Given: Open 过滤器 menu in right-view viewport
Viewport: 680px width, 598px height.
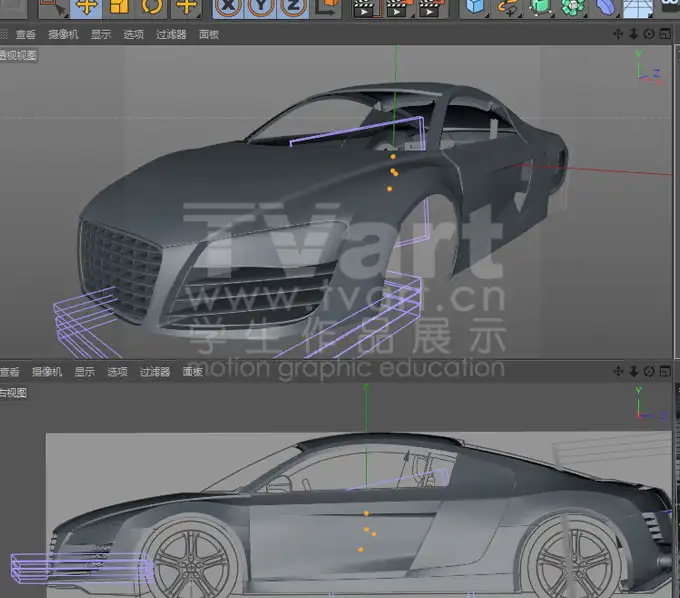Looking at the screenshot, I should (x=155, y=372).
